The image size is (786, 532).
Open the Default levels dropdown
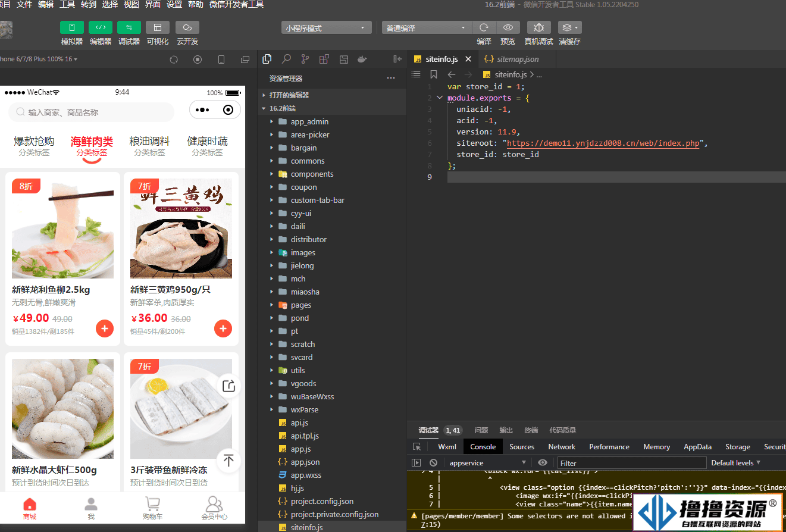click(736, 462)
